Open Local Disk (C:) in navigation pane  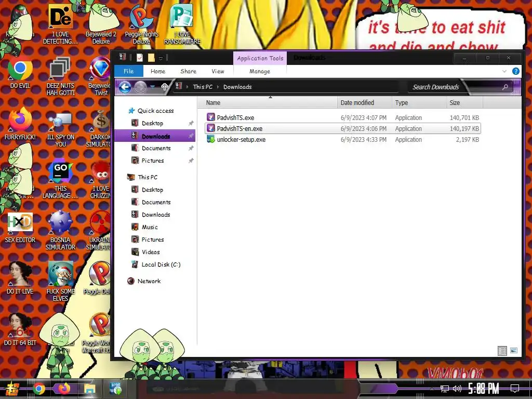click(x=161, y=264)
